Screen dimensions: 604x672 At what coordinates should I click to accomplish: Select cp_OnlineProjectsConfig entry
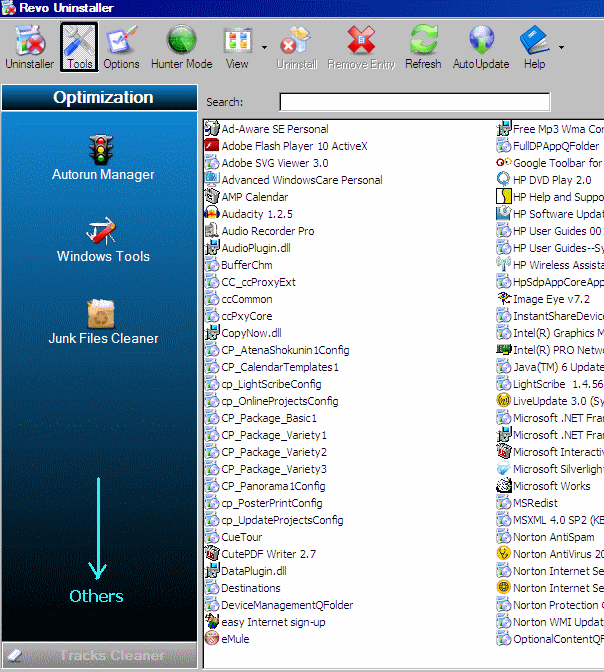coord(272,401)
